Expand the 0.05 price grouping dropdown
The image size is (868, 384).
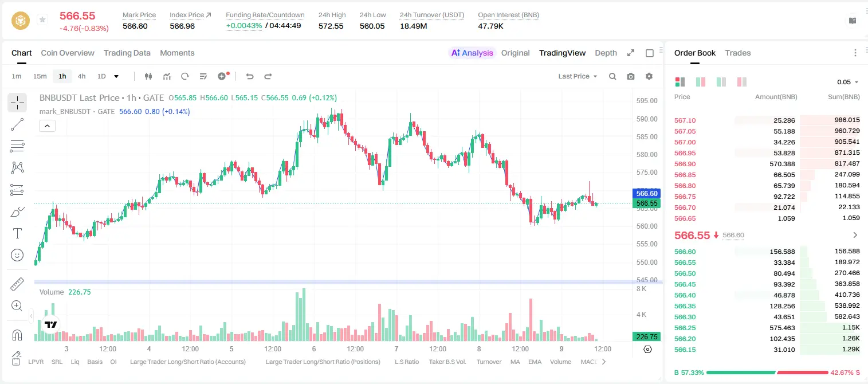pos(848,82)
